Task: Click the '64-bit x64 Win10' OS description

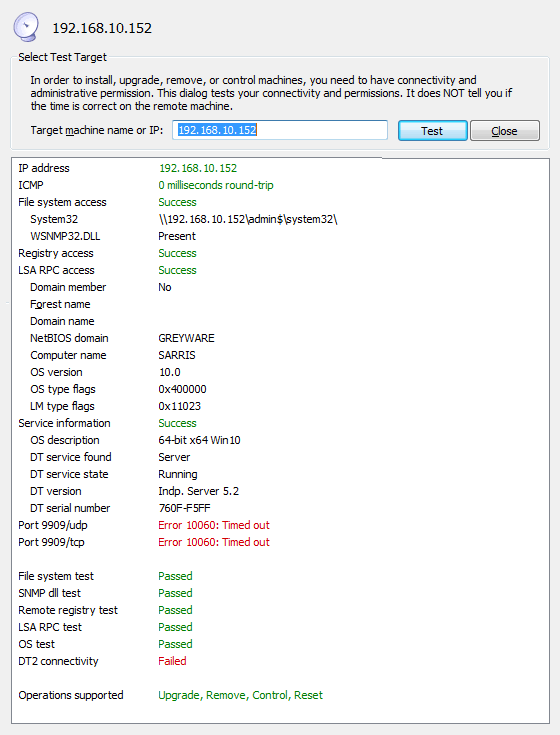Action: (x=199, y=440)
